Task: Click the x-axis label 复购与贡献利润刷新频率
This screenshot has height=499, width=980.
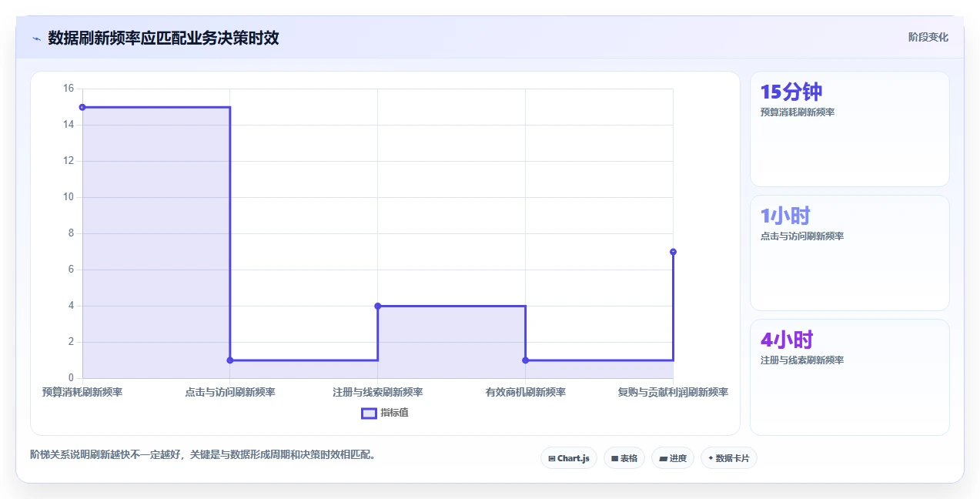Action: (x=673, y=392)
